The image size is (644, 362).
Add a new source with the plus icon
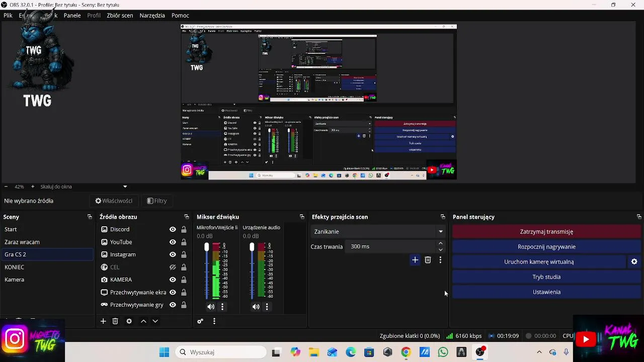(x=103, y=321)
